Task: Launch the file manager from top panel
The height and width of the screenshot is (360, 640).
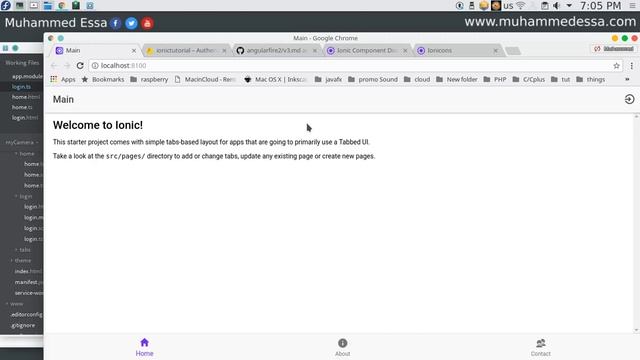Action: click(x=48, y=5)
